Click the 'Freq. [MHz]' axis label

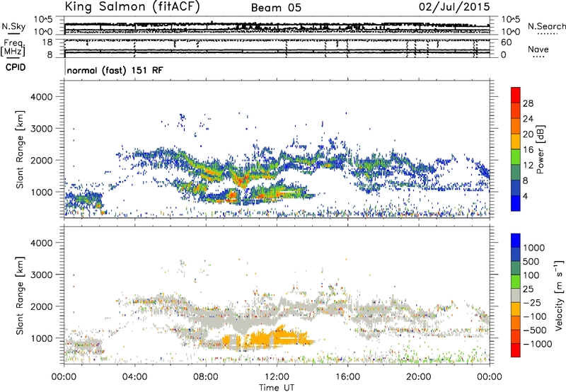pos(13,48)
